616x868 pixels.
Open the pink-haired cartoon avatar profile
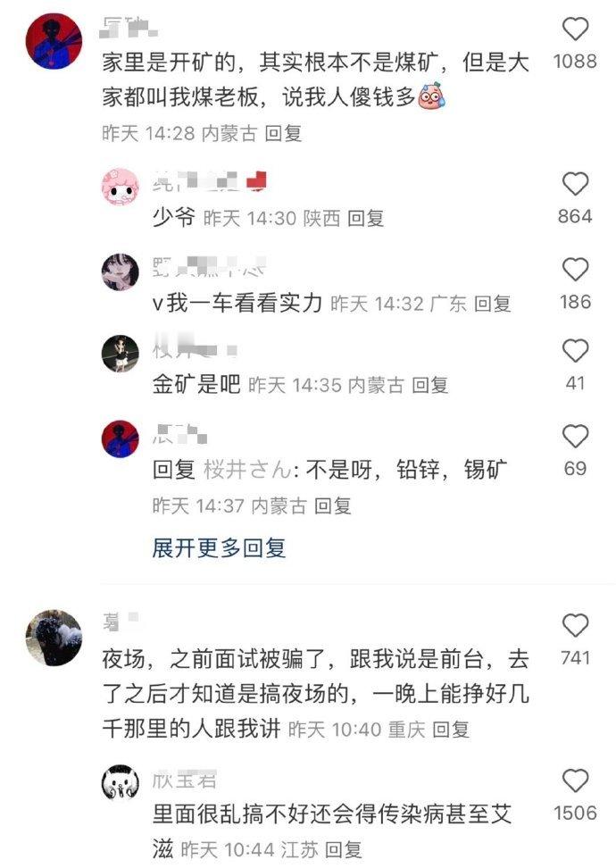[x=121, y=188]
